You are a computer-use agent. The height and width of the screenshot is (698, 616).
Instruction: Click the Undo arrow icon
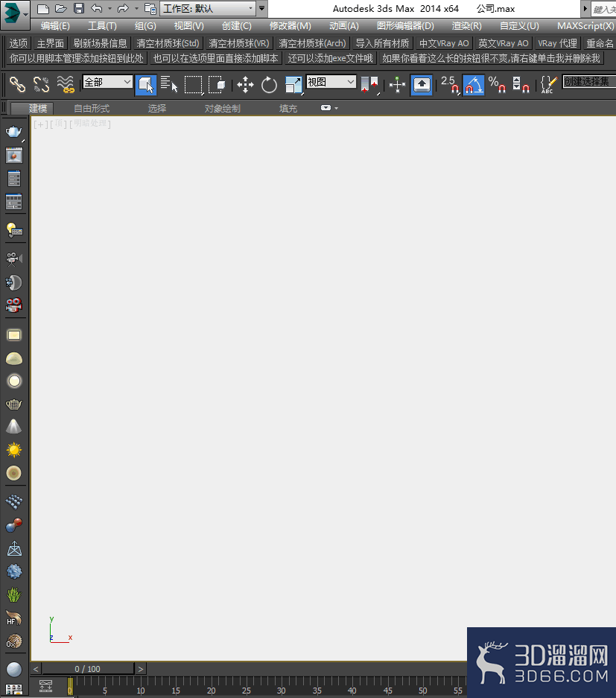click(x=97, y=8)
